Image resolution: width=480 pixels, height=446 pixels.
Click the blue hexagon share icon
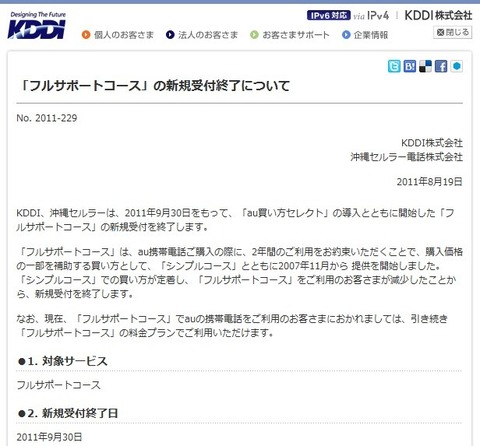457,66
